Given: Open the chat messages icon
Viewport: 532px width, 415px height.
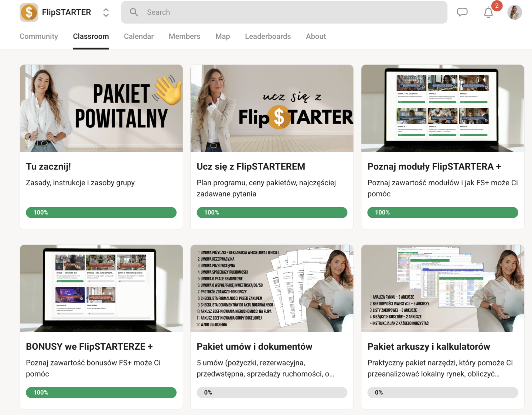Looking at the screenshot, I should [462, 12].
